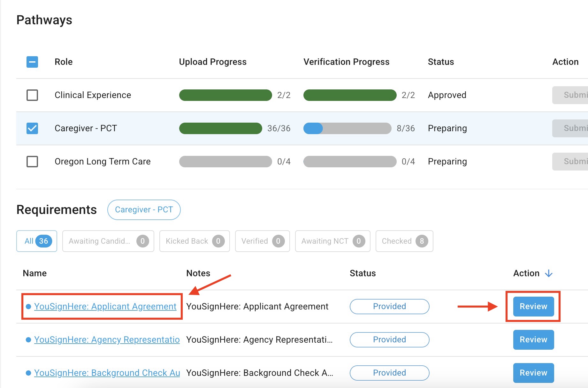Check the Clinical Experience role checkbox
The image size is (588, 388).
(32, 95)
